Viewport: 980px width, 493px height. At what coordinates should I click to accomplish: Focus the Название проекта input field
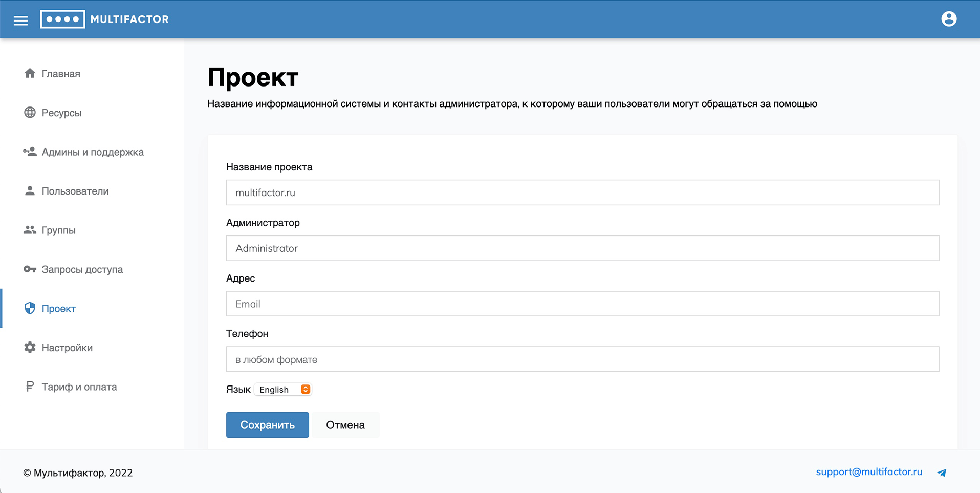coord(582,192)
